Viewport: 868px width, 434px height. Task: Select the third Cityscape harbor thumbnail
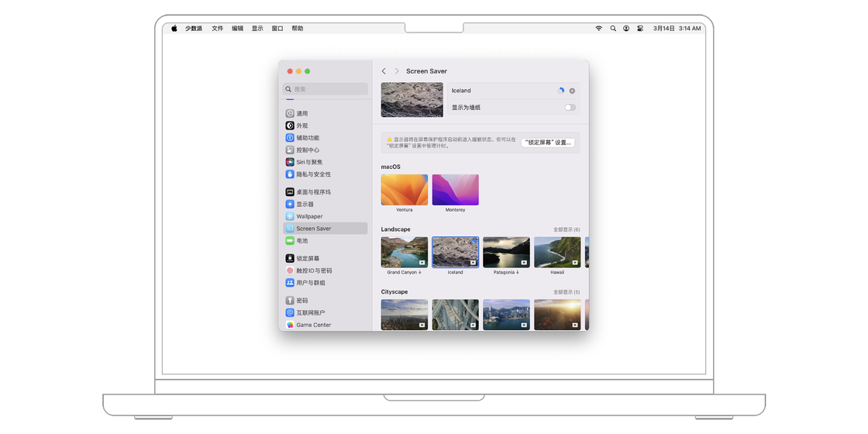click(506, 315)
